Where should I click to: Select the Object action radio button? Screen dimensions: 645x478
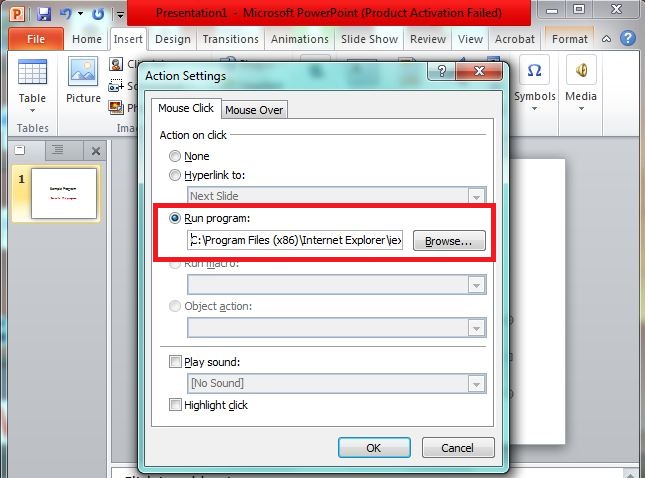[175, 306]
